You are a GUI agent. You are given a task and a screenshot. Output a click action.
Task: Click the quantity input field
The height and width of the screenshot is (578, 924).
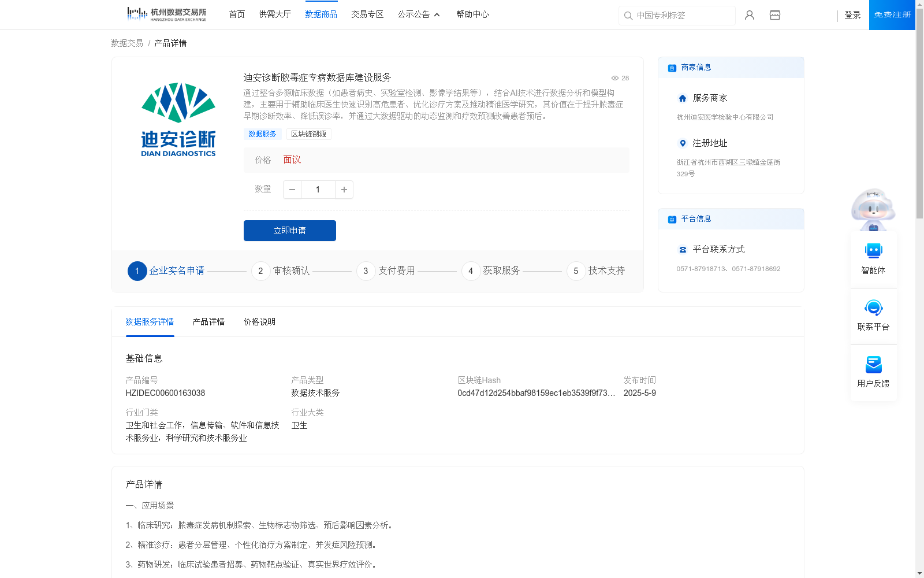[318, 190]
